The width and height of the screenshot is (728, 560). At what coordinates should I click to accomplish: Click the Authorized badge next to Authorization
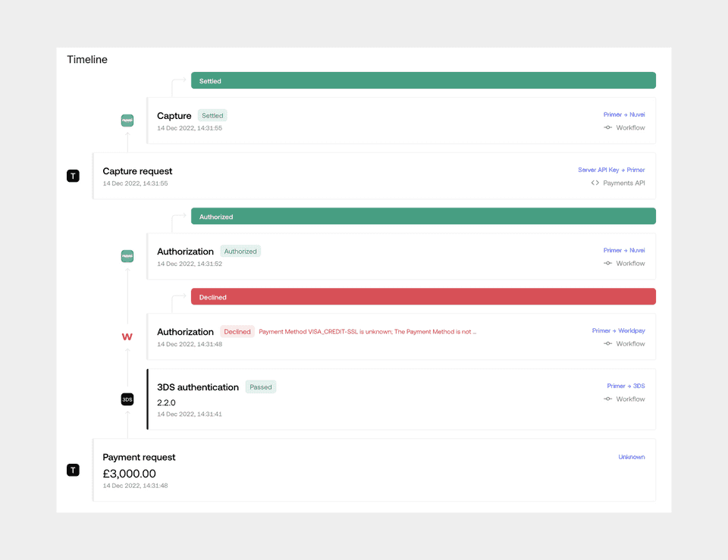[240, 252]
